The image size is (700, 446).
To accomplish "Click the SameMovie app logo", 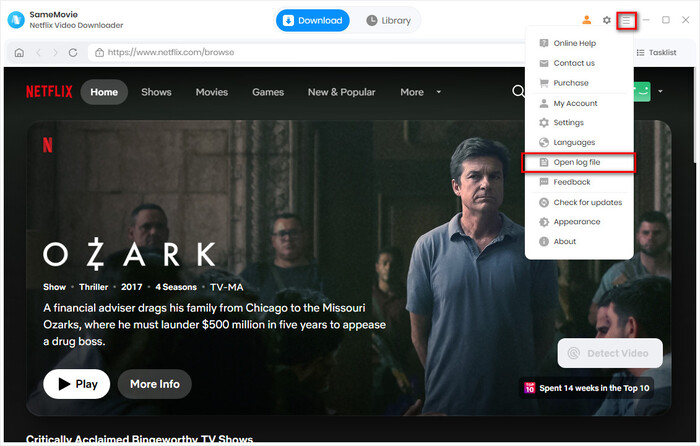I will tap(16, 20).
